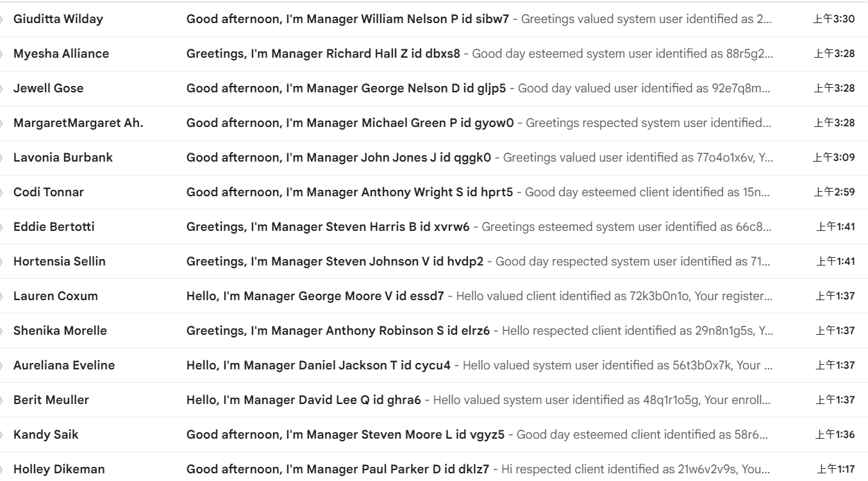Open Aureliana Eveline's message about Daniel Jackson
Image resolution: width=868 pixels, height=481 pixels.
click(x=434, y=366)
